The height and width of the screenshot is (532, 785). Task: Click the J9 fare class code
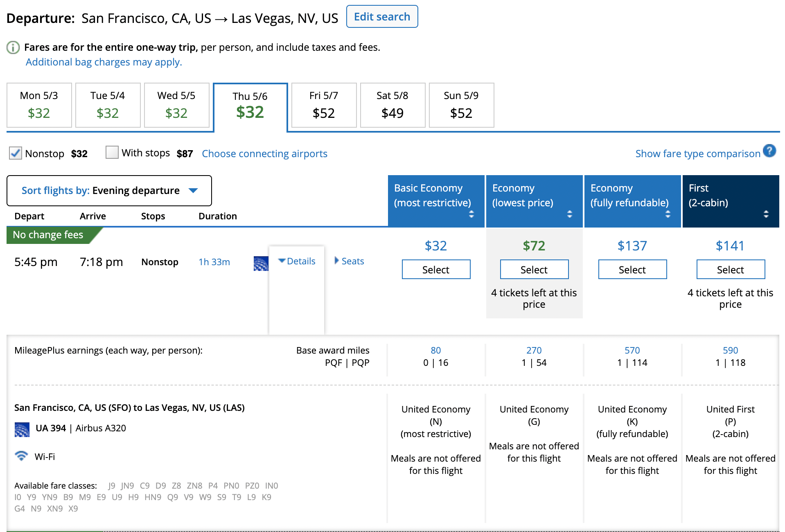point(112,486)
